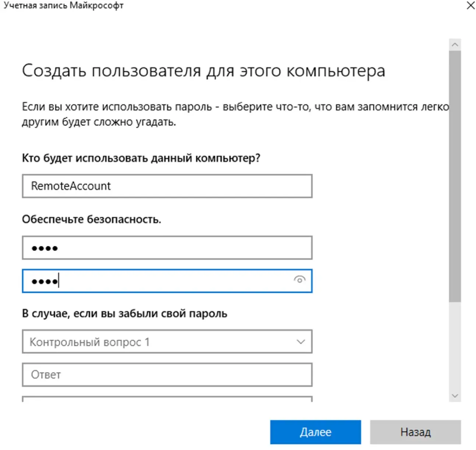The height and width of the screenshot is (450, 476).
Task: Click the scrollbar down arrow
Action: [455, 396]
